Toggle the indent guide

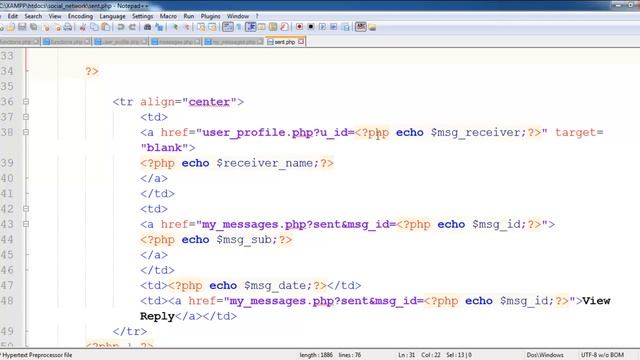[x=251, y=27]
